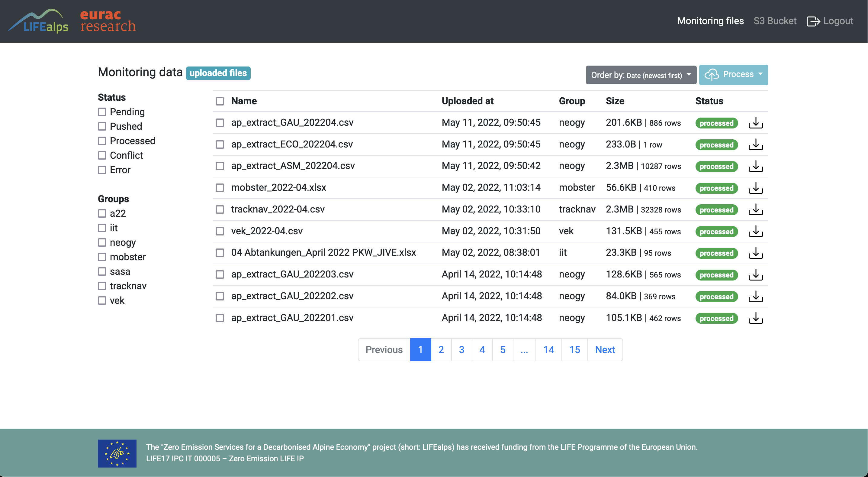Viewport: 868px width, 477px height.
Task: Filter files by sasa group
Action: click(102, 271)
